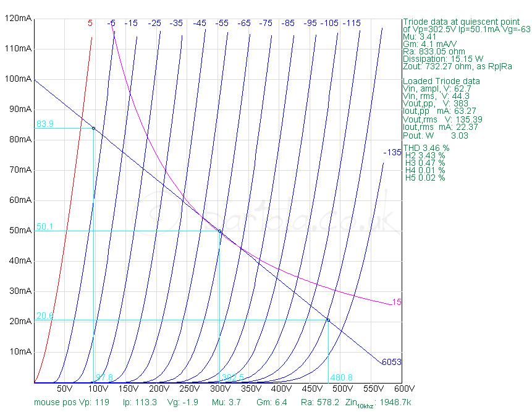Click the -15 grid voltage curve label

point(131,23)
